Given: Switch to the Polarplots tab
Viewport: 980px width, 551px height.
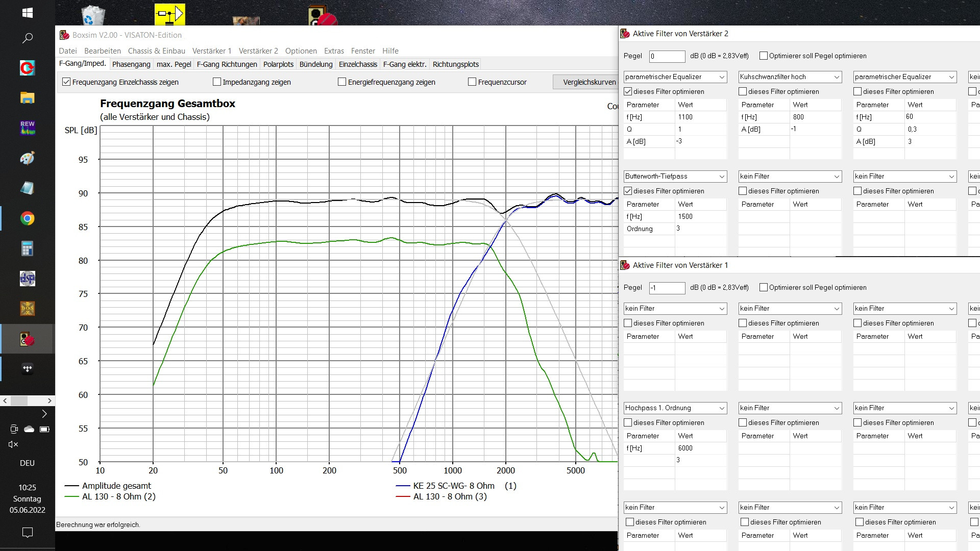Looking at the screenshot, I should pos(278,64).
